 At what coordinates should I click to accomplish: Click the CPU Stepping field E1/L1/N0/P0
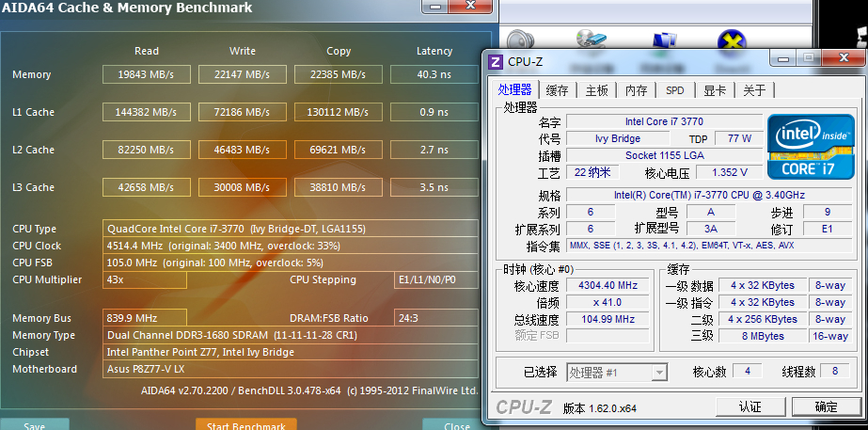point(436,279)
